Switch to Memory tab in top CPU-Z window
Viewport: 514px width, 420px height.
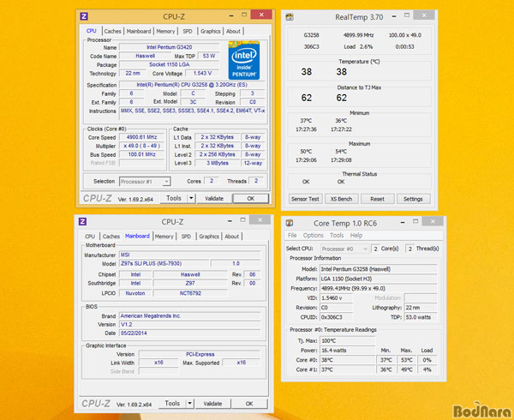[x=165, y=31]
